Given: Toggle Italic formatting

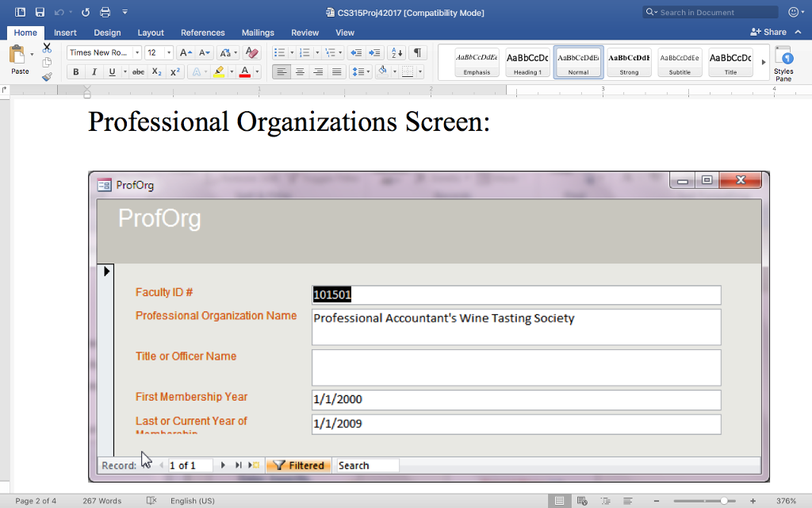Looking at the screenshot, I should pos(94,72).
